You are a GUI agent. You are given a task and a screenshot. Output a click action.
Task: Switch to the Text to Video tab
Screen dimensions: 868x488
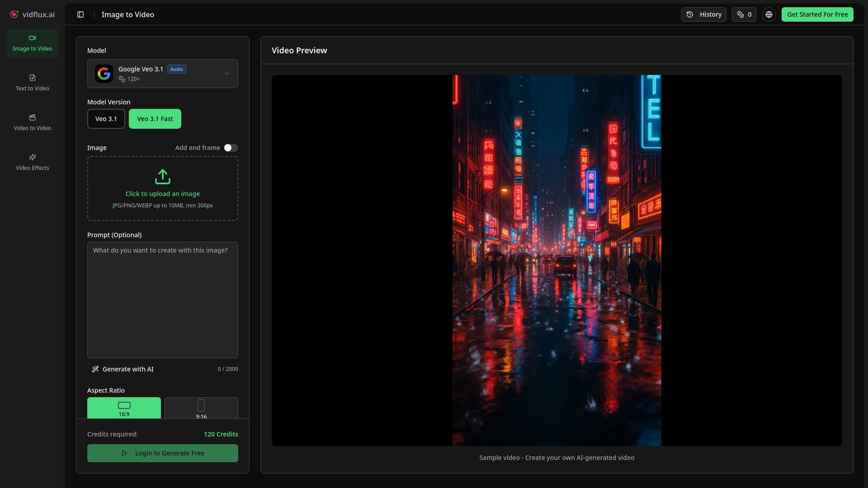(x=32, y=83)
